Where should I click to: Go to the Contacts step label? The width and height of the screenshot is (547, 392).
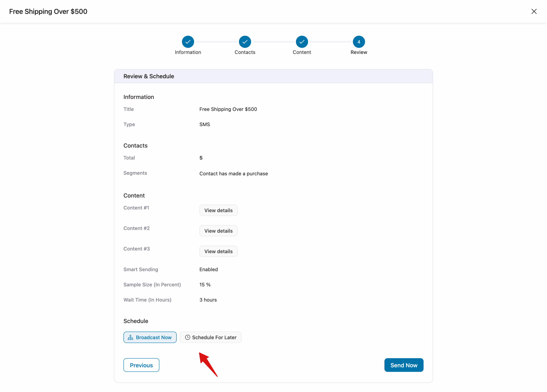click(x=245, y=52)
